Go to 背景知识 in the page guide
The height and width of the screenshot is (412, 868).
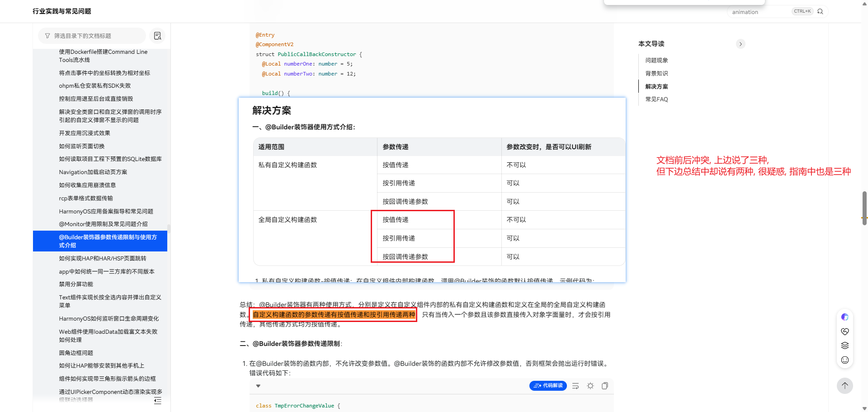[x=656, y=73]
